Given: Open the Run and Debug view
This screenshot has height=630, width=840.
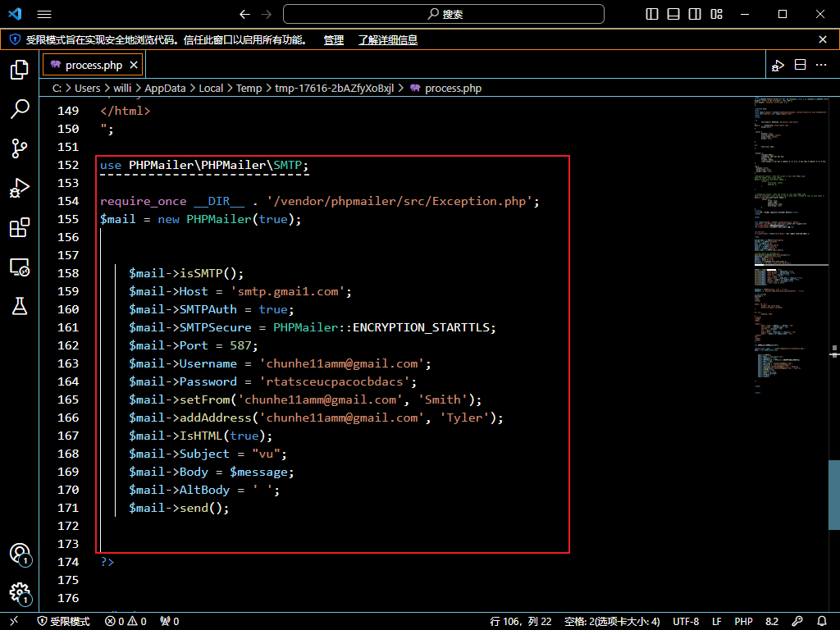Looking at the screenshot, I should [x=20, y=188].
